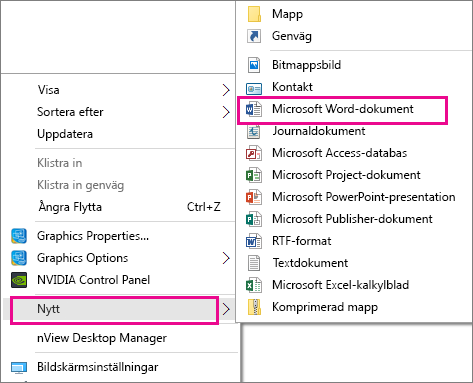Click the NVIDIA Control Panel icon
473x383 pixels.
19,280
